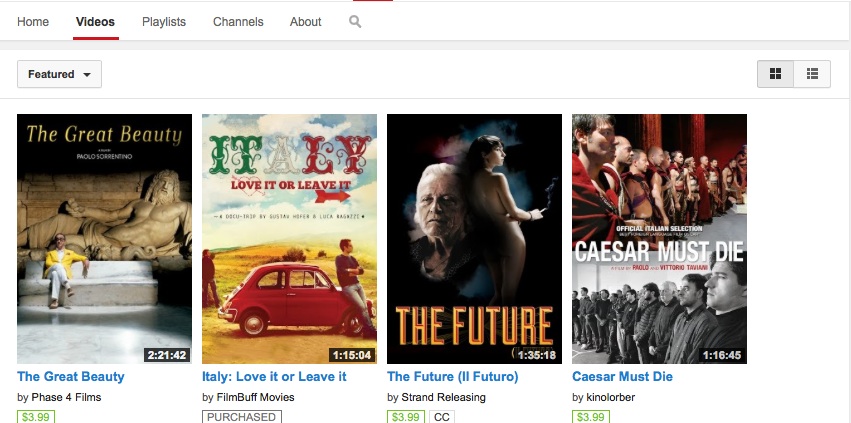Open the Home tab

[33, 22]
